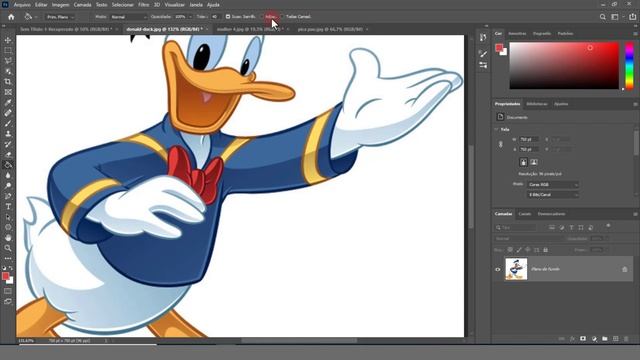Select the Zoom tool
The height and width of the screenshot is (360, 640).
click(8, 248)
